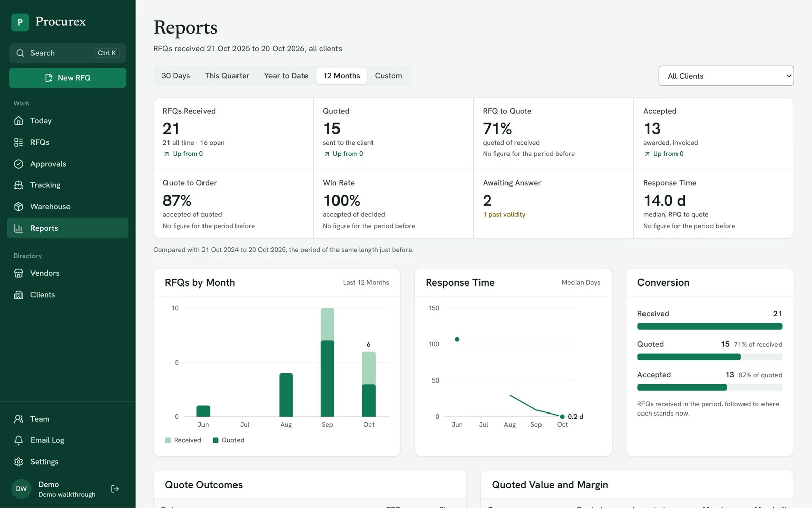Screen dimensions: 812x508
Task: Open the Tracking page
Action: 67,185
